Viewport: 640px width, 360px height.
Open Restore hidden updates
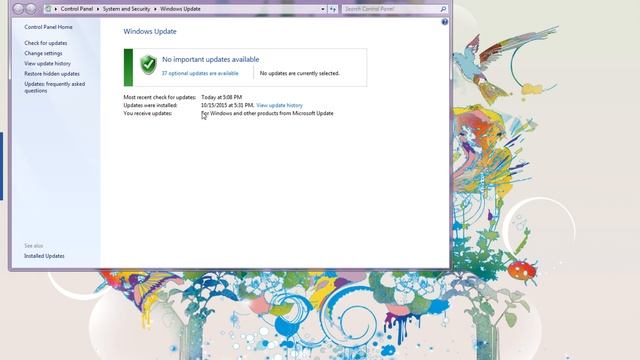[x=52, y=73]
